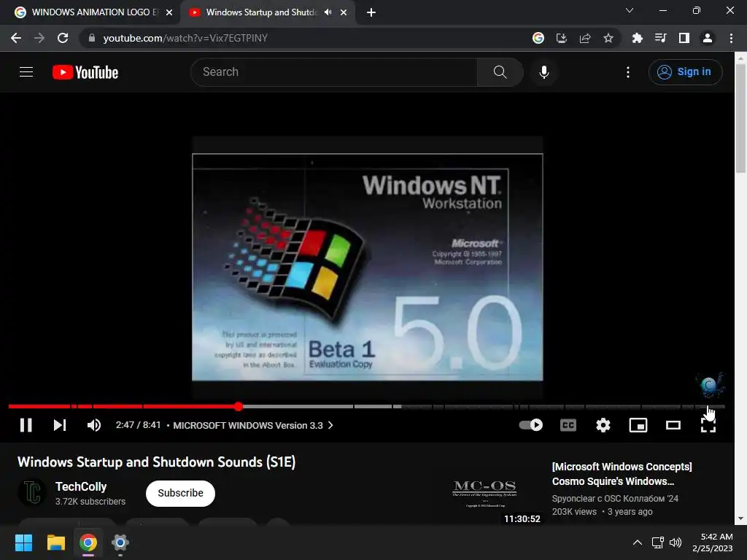Viewport: 747px width, 560px height.
Task: Open tab search dropdown chevron
Action: [630, 10]
